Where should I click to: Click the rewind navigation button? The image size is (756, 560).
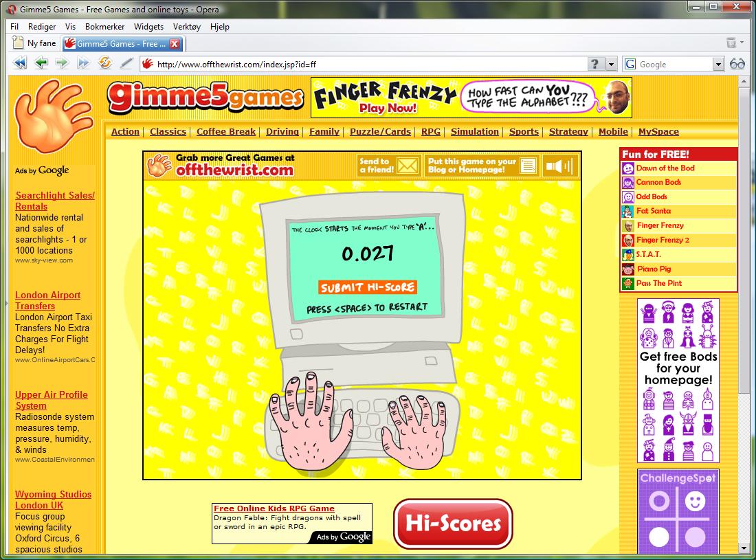pos(20,63)
